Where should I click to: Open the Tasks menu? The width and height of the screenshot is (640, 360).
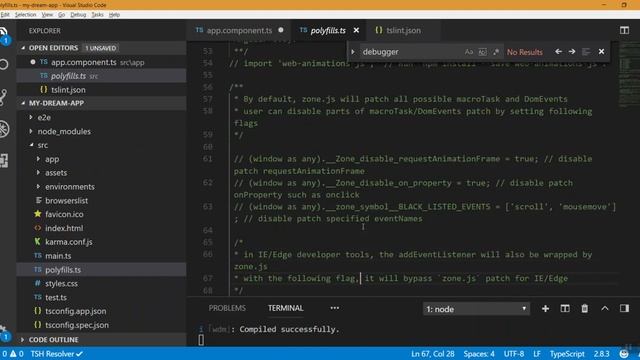click(97, 15)
